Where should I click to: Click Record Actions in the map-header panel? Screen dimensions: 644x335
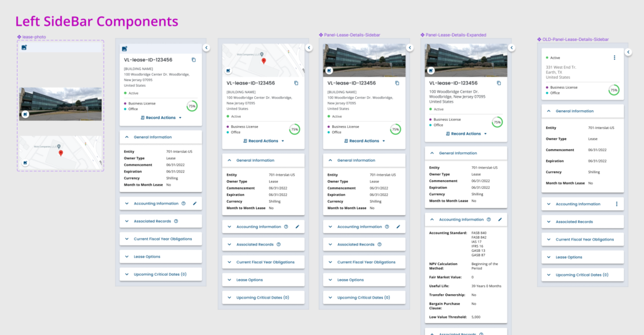pos(260,141)
